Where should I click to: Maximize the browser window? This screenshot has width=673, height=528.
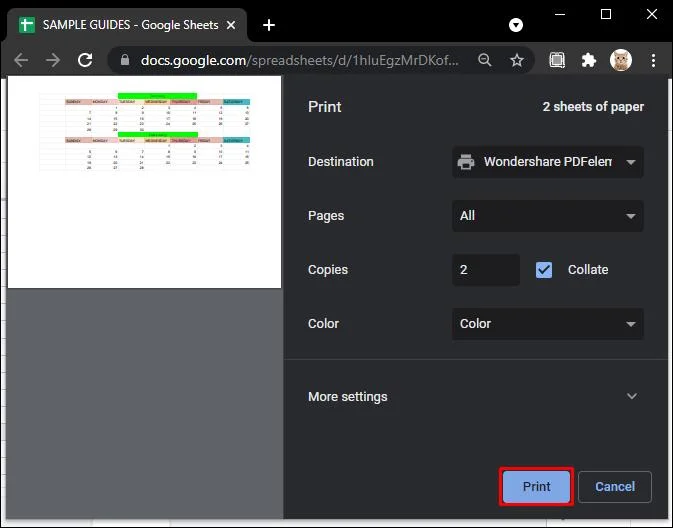click(606, 14)
